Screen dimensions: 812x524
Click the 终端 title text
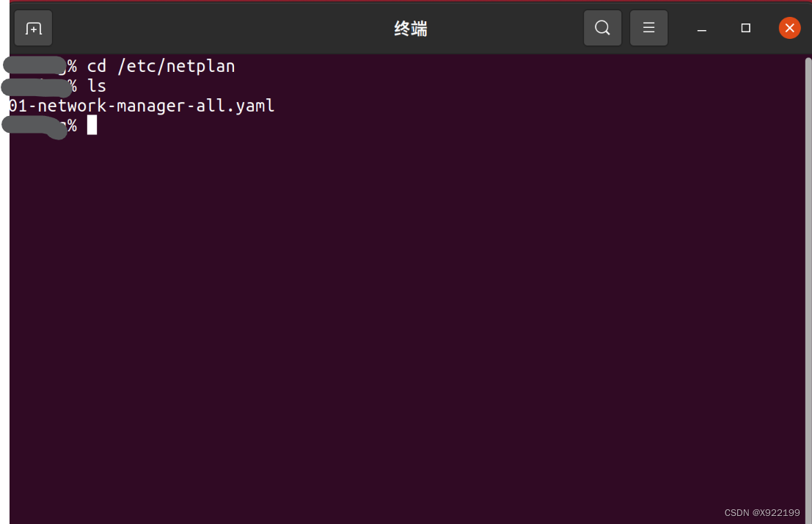point(410,28)
